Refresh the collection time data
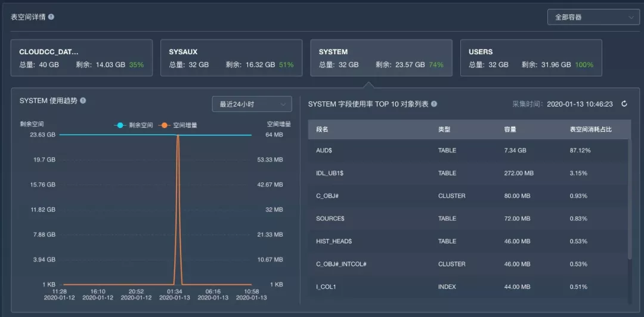The width and height of the screenshot is (644, 317). point(624,104)
